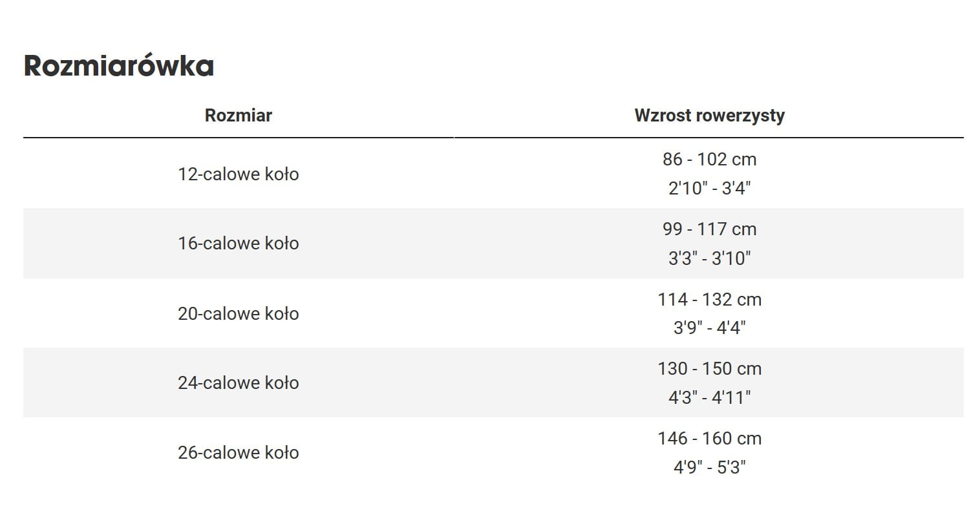
Task: Click the 4'3" - 4'11" height text
Action: (709, 397)
